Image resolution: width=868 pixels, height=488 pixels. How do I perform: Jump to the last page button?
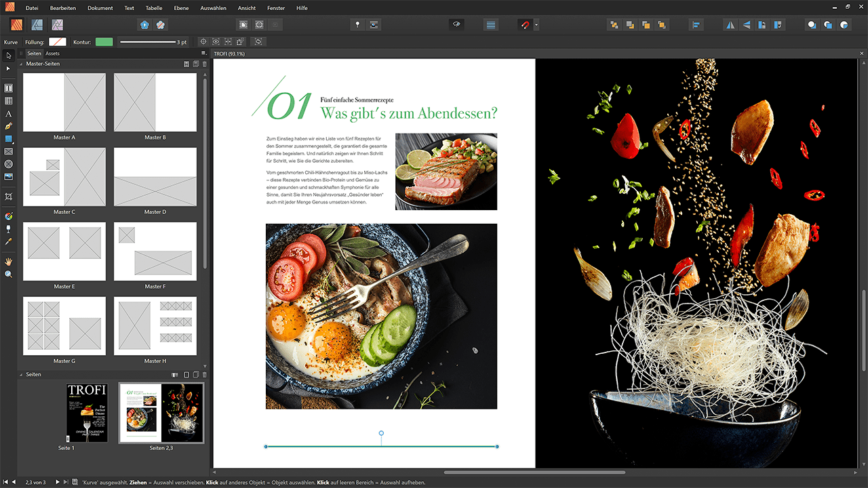coord(66,482)
